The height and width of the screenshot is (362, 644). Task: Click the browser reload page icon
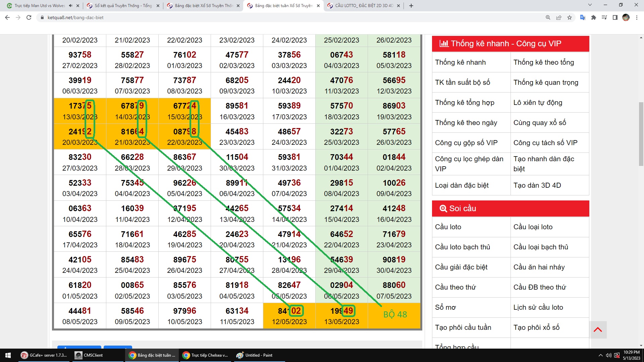[x=29, y=17]
